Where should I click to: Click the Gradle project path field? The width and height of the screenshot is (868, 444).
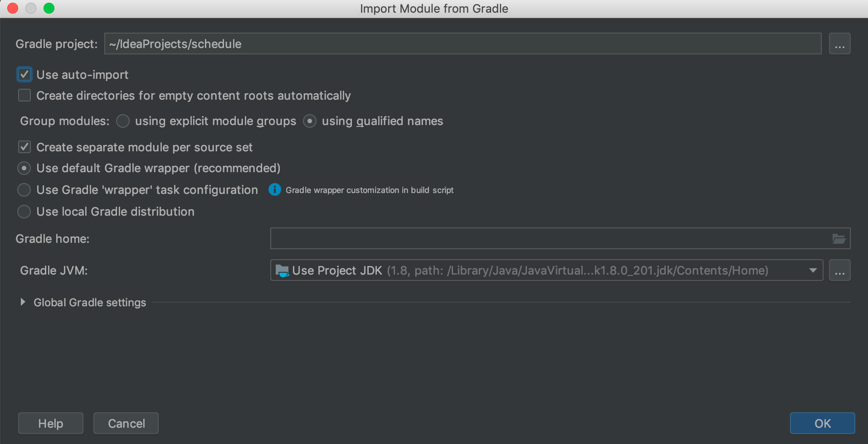[x=463, y=44]
